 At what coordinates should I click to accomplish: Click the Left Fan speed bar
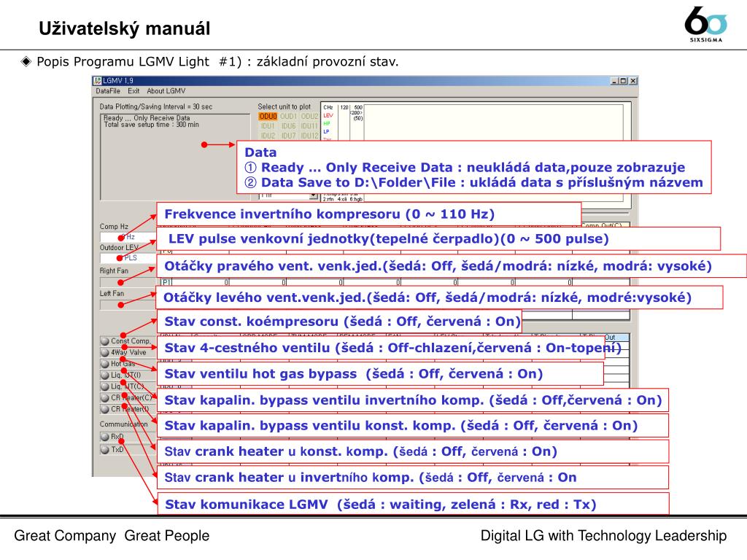click(x=128, y=305)
